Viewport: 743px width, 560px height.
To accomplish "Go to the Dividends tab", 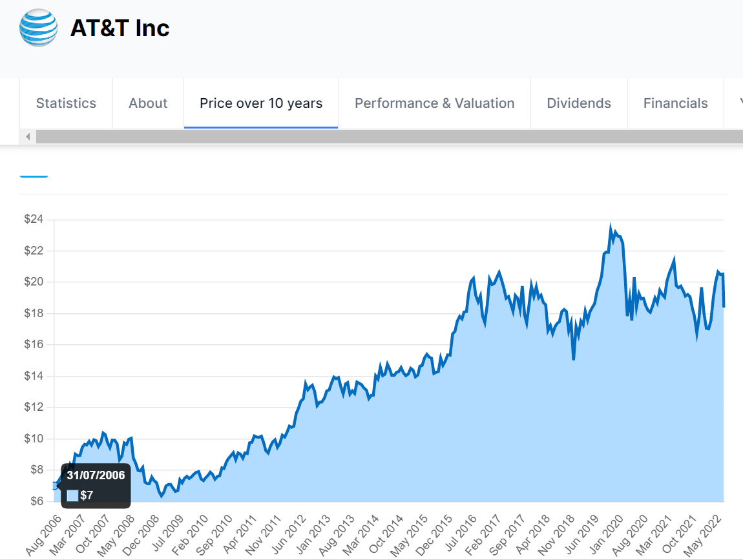I will 579,103.
